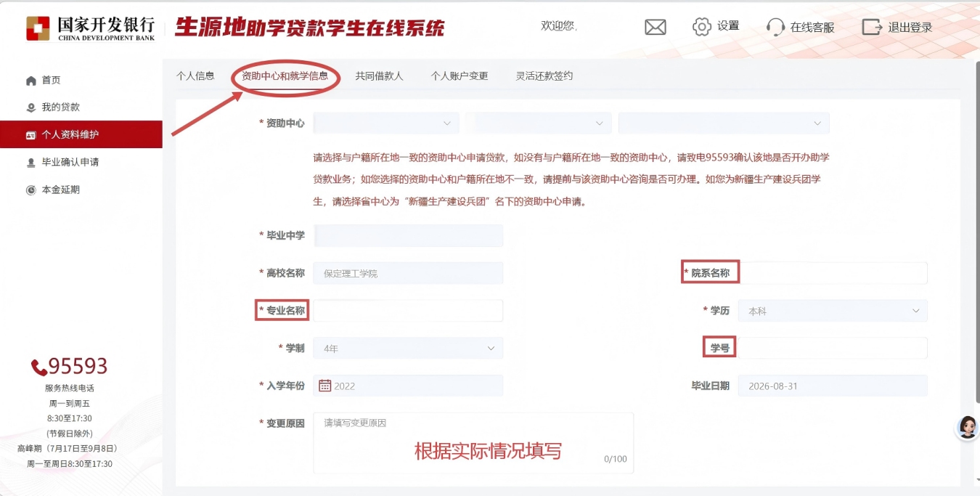
Task: Click the 退出登录 link
Action: tap(910, 28)
